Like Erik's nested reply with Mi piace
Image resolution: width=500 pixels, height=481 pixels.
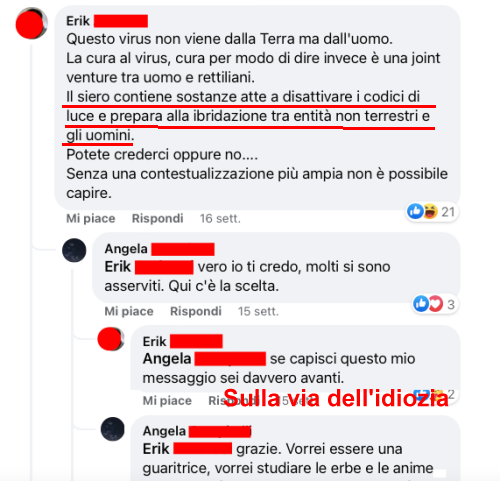(x=167, y=400)
